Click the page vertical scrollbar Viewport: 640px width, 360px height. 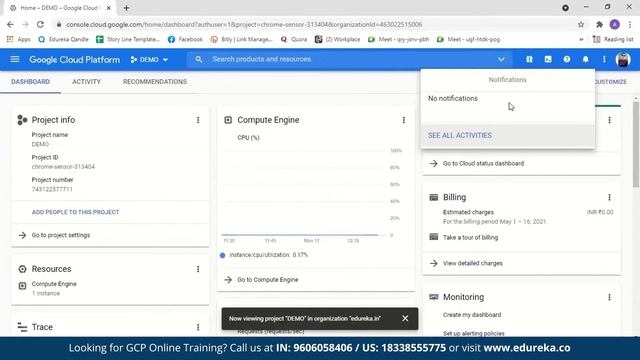point(636,144)
